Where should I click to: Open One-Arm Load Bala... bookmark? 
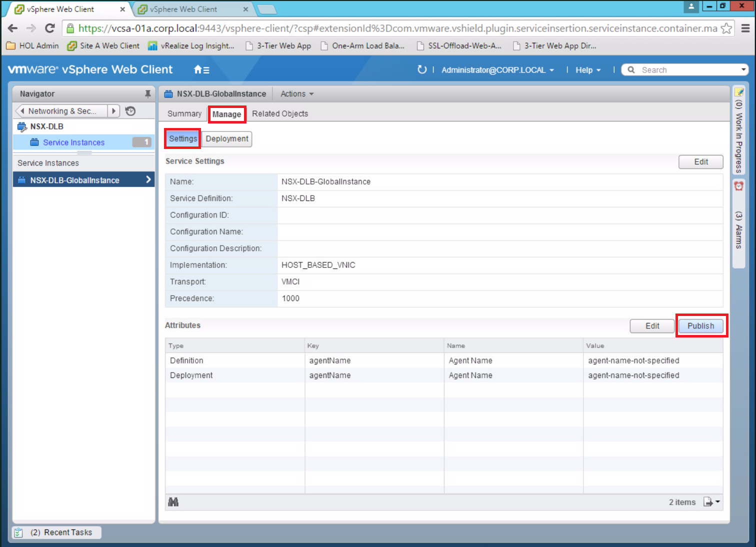(x=362, y=45)
